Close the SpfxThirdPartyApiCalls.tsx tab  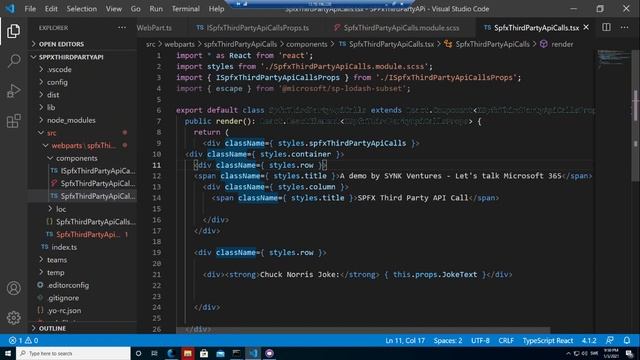click(x=586, y=27)
